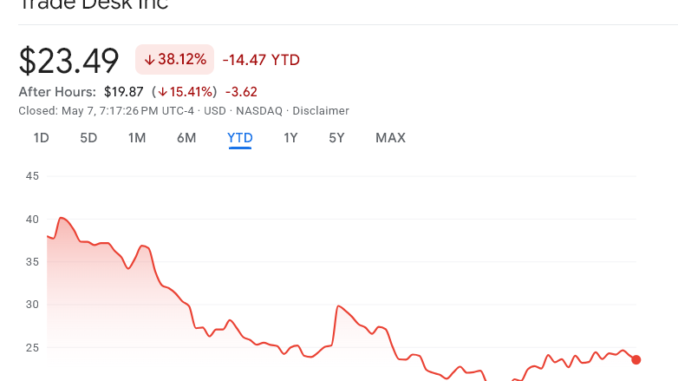
Task: Select the active YTD tab
Action: pos(240,138)
